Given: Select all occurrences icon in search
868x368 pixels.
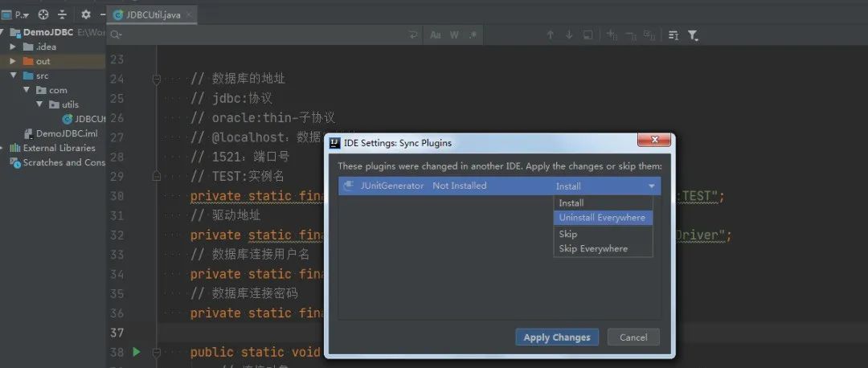Looking at the screenshot, I should [x=650, y=35].
